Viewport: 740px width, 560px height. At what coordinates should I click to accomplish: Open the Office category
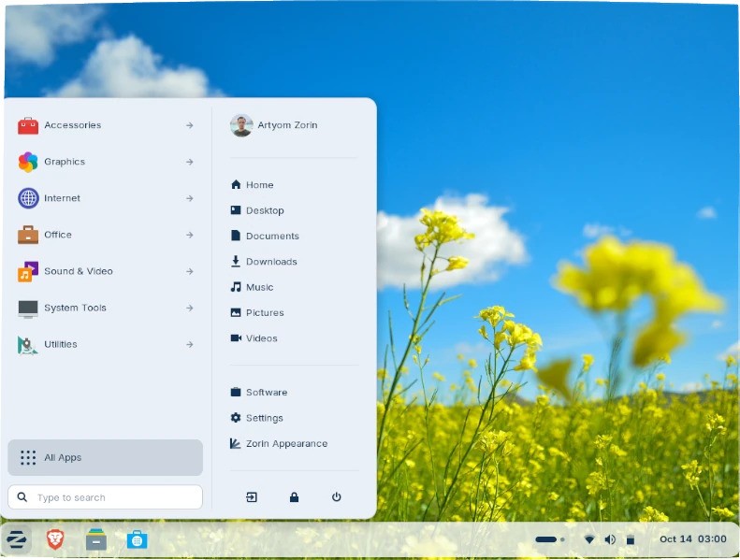pyautogui.click(x=105, y=235)
